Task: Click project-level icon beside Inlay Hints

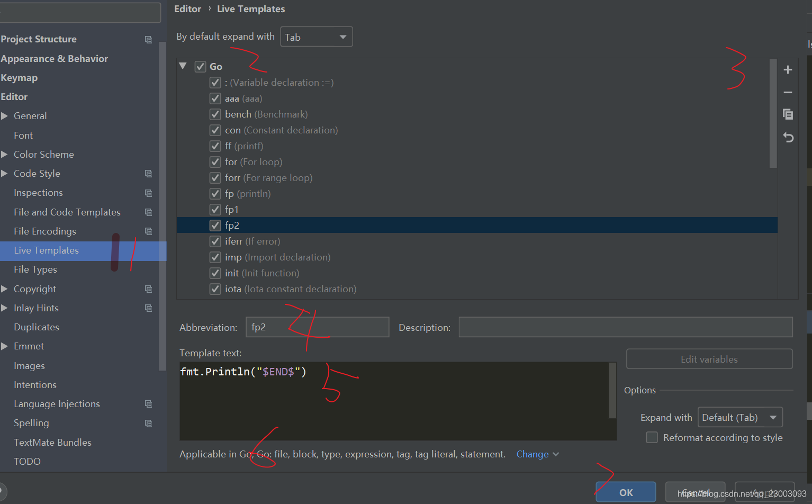Action: (148, 308)
